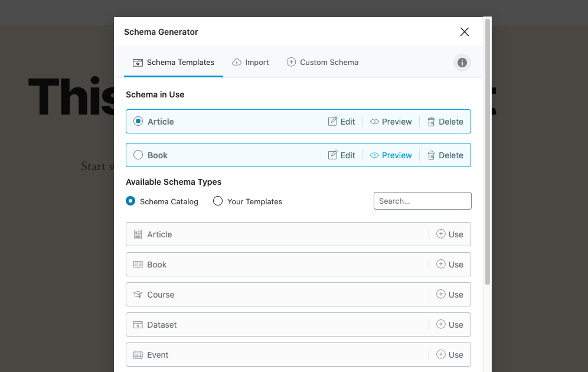588x372 pixels.
Task: Click the 'Schema Generator' title text
Action: 161,32
